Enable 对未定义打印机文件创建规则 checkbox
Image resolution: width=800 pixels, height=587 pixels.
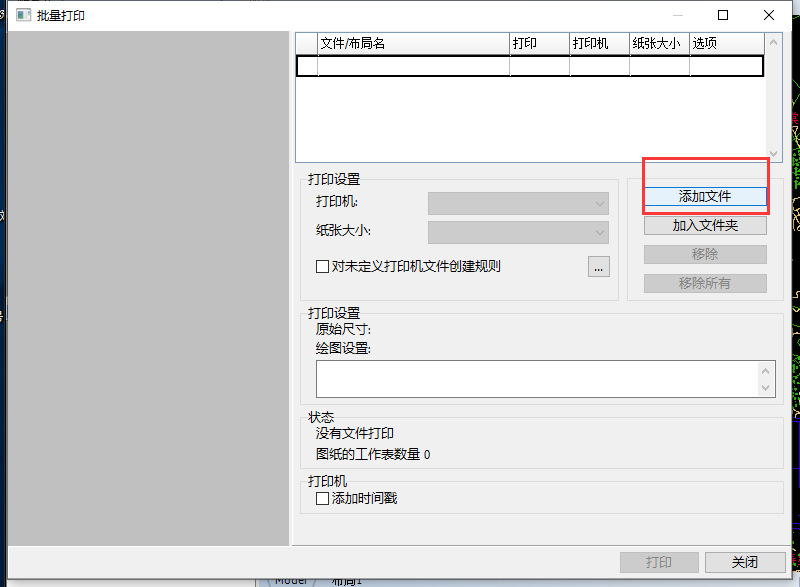point(322,267)
